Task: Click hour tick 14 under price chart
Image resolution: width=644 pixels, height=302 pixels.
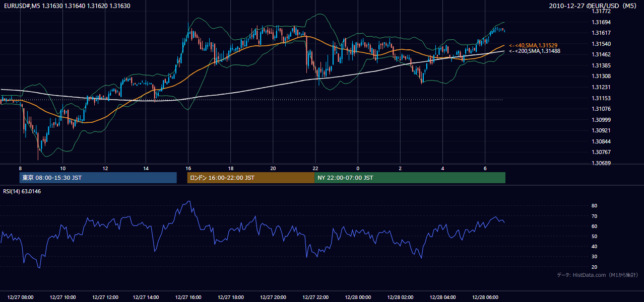Action: (x=146, y=168)
